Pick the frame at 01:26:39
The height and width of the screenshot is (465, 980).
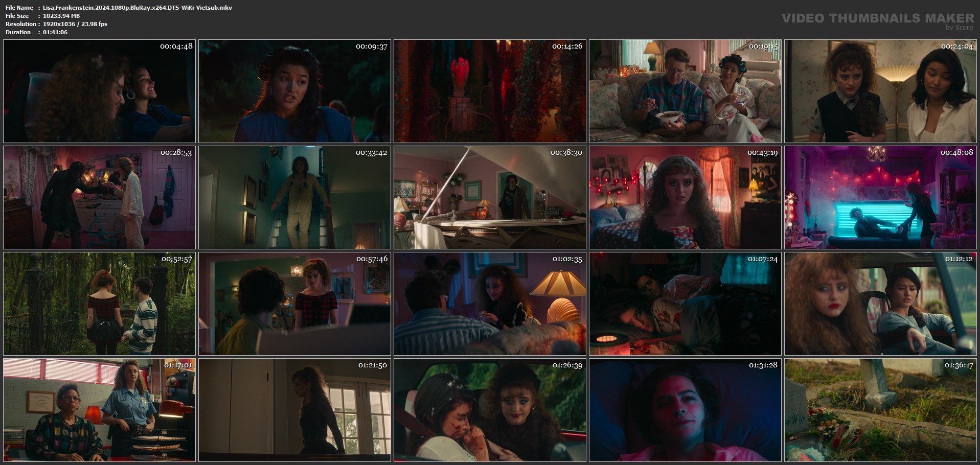tap(490, 410)
